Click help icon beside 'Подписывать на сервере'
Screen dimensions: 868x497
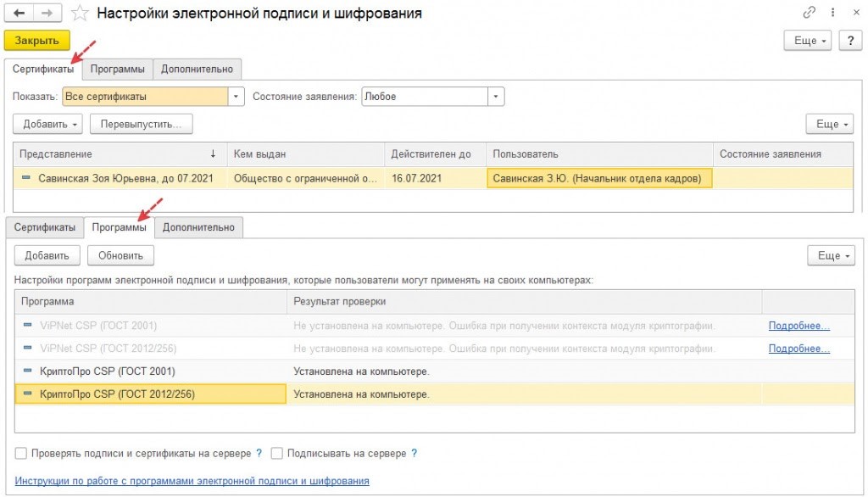[414, 454]
